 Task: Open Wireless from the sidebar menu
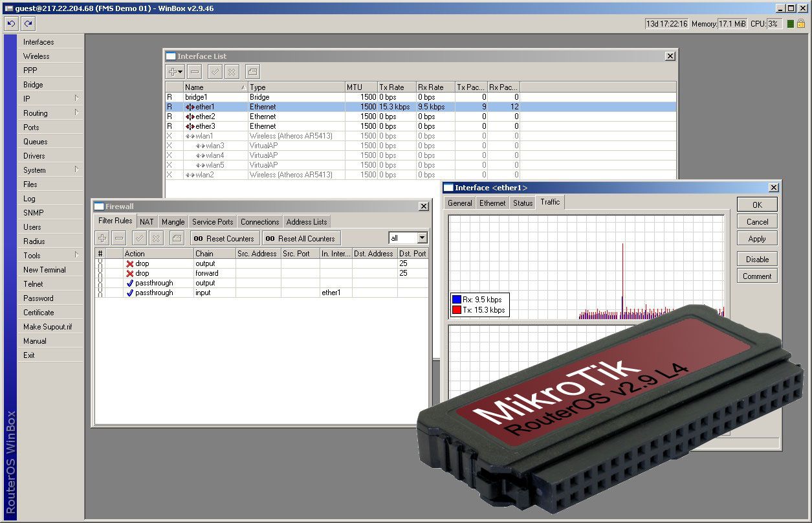(51, 56)
